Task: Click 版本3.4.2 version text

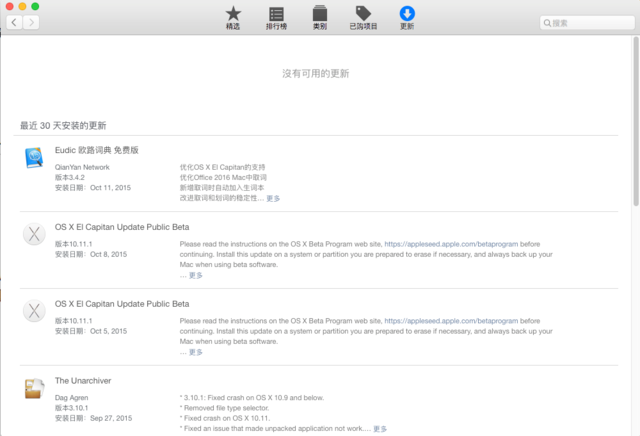Action: 70,178
